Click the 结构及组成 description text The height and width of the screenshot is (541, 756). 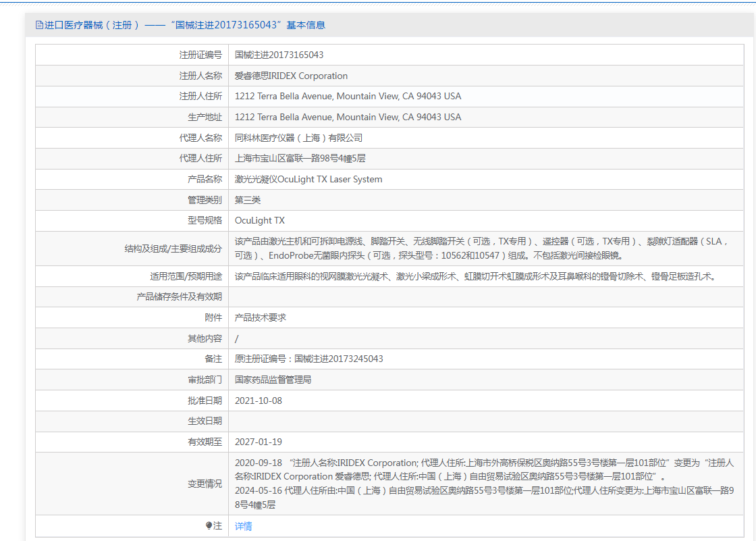(x=483, y=249)
